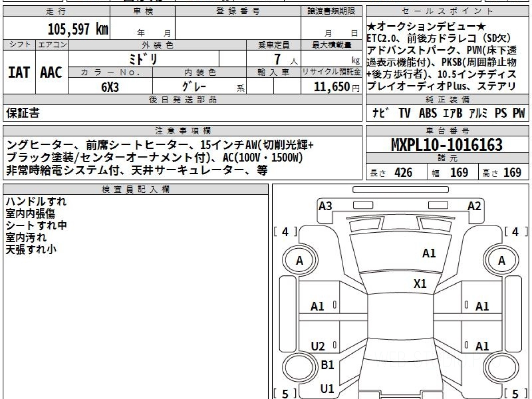Select the アルミ equipment mark

(x=479, y=113)
